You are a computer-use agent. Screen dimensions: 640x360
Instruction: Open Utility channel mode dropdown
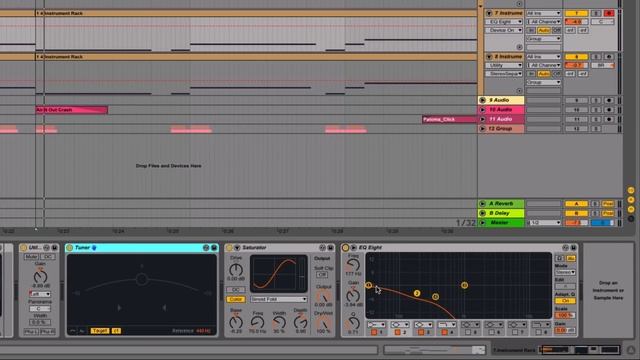[40, 294]
